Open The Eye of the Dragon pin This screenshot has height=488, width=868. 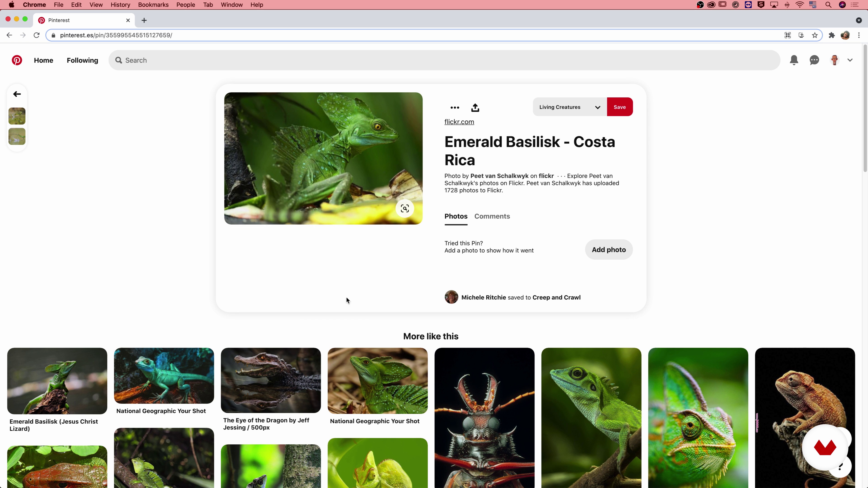coord(271,380)
